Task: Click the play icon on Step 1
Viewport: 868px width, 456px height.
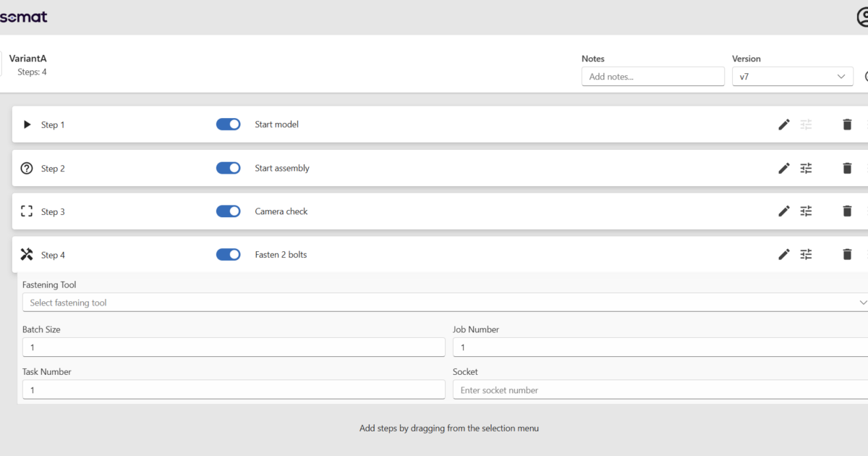Action: [27, 124]
